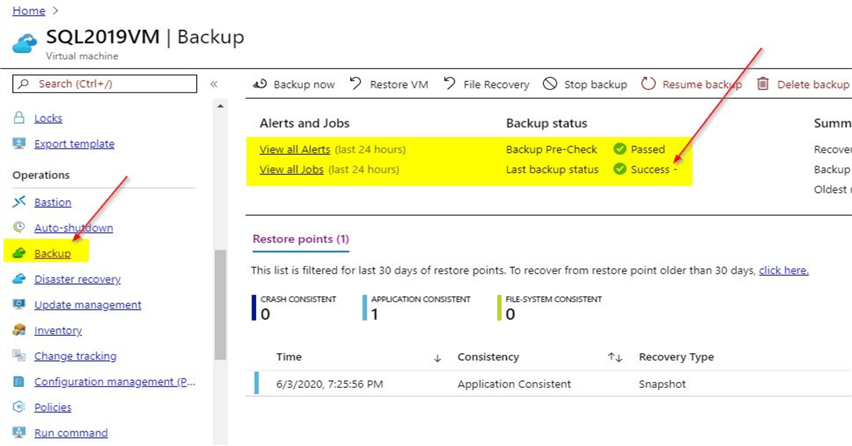Click File Recovery button label
The image size is (852, 446).
tap(496, 85)
